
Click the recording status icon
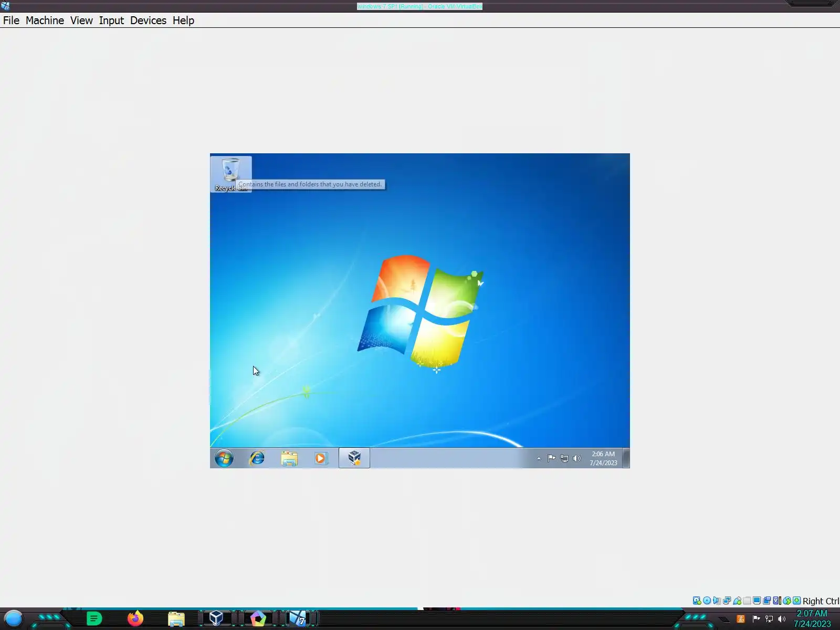[x=767, y=601]
